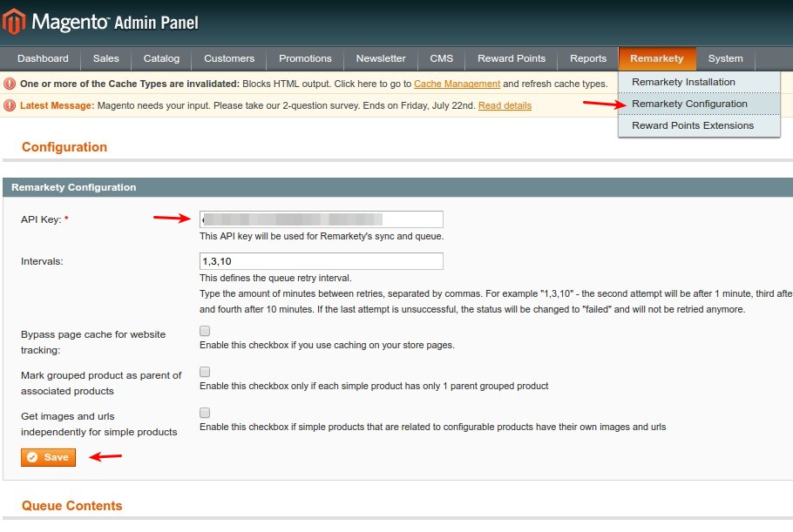Image resolution: width=793 pixels, height=532 pixels.
Task: Click the 'Bypass page cache for website tracking' label
Action: point(93,342)
